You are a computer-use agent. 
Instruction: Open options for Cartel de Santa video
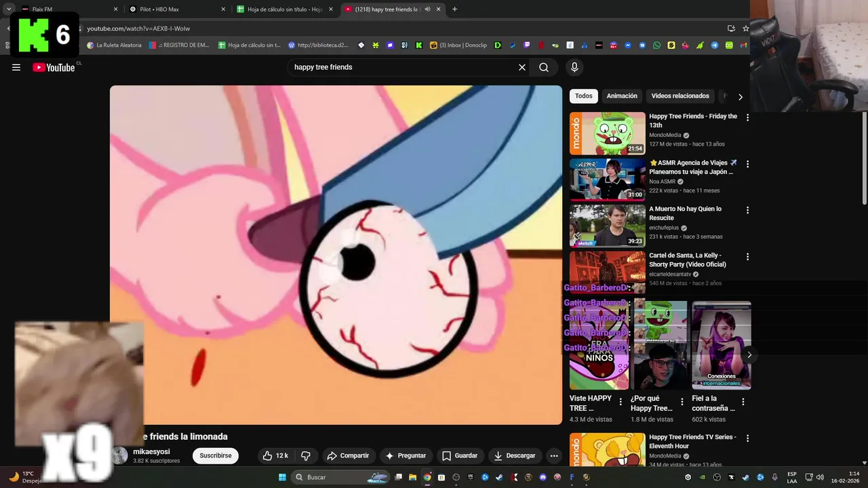pos(747,257)
